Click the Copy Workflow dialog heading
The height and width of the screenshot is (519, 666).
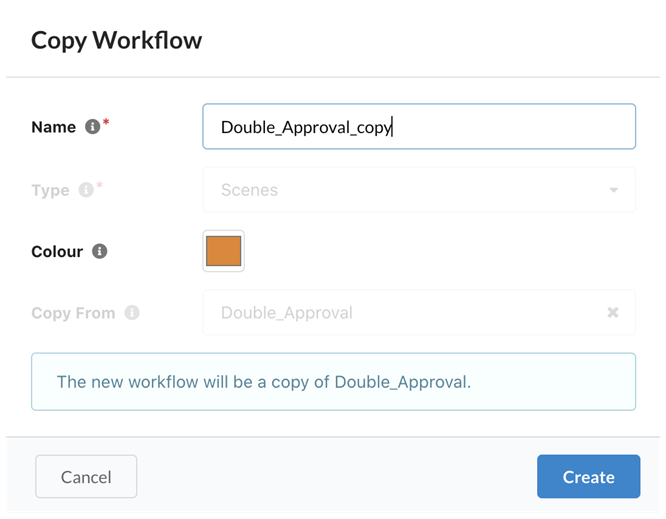tap(116, 41)
